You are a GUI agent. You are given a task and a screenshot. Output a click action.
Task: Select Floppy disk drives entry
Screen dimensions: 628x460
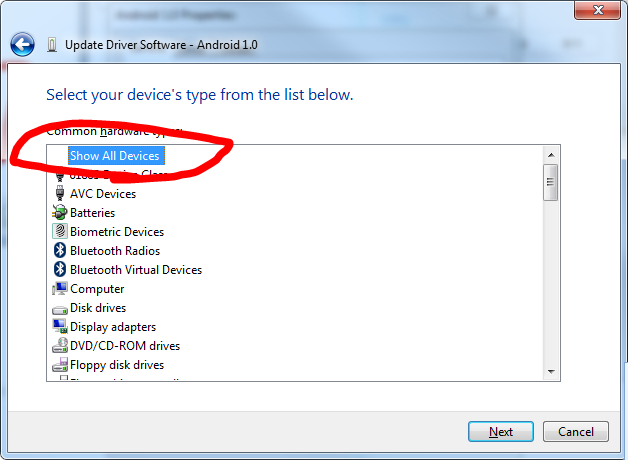pyautogui.click(x=117, y=365)
